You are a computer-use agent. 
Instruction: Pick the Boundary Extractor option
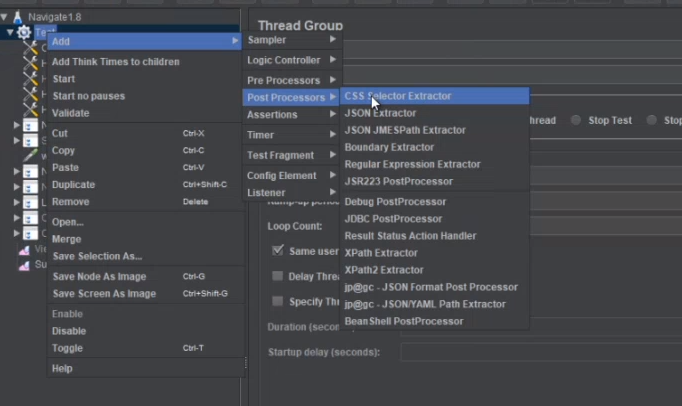point(389,147)
